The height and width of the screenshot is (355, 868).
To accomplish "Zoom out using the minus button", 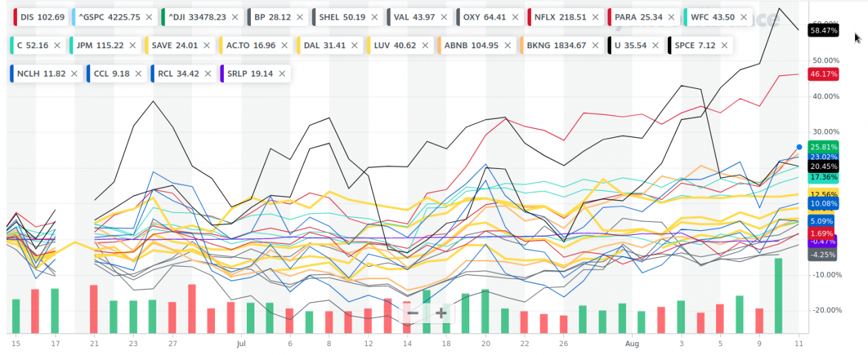I will [412, 313].
